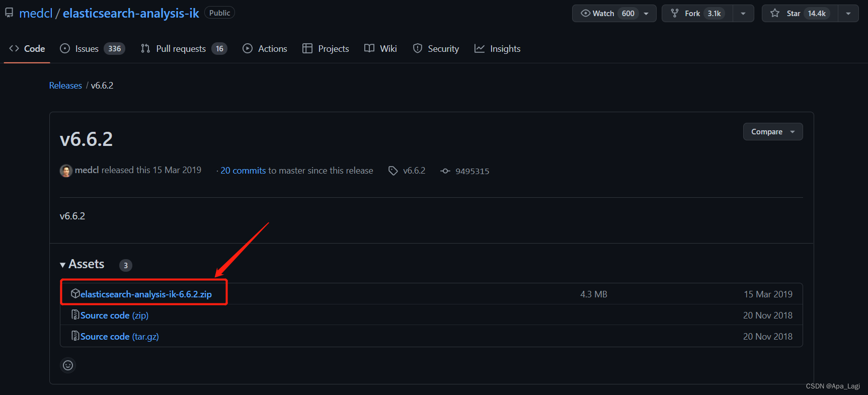Viewport: 868px width, 395px height.
Task: Click the v6.6.2 breadcrumb text
Action: 102,86
